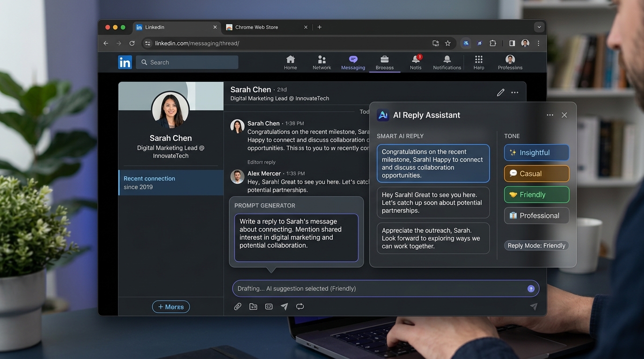Open the briefcase icon in the navbar
This screenshot has width=644, height=359.
[385, 59]
